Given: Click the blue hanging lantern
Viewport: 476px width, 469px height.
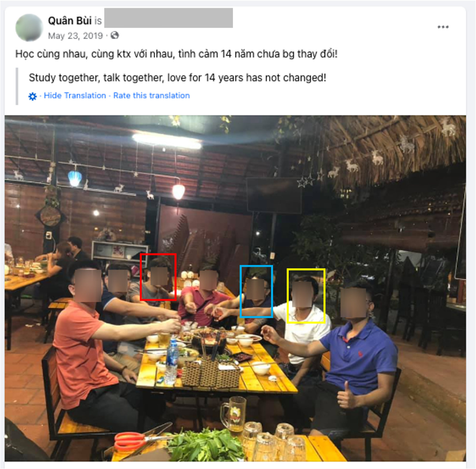Looking at the screenshot, I should tap(75, 178).
